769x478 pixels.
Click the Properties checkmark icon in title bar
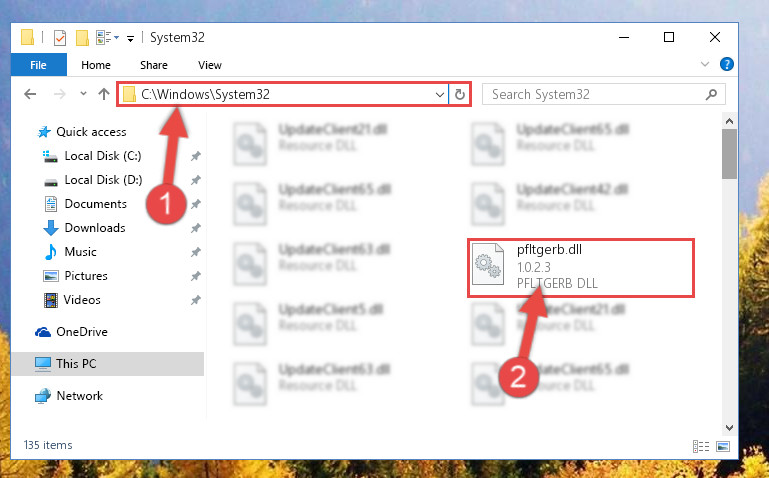(60, 37)
